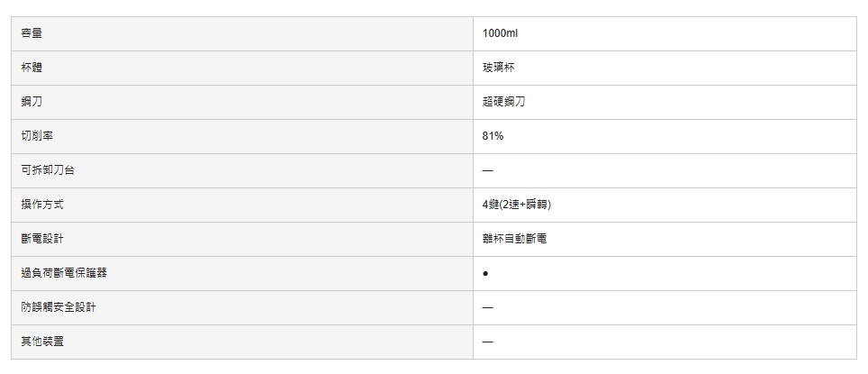This screenshot has height=374, width=868.
Task: Click the 容量 label cell
Action: [x=242, y=34]
